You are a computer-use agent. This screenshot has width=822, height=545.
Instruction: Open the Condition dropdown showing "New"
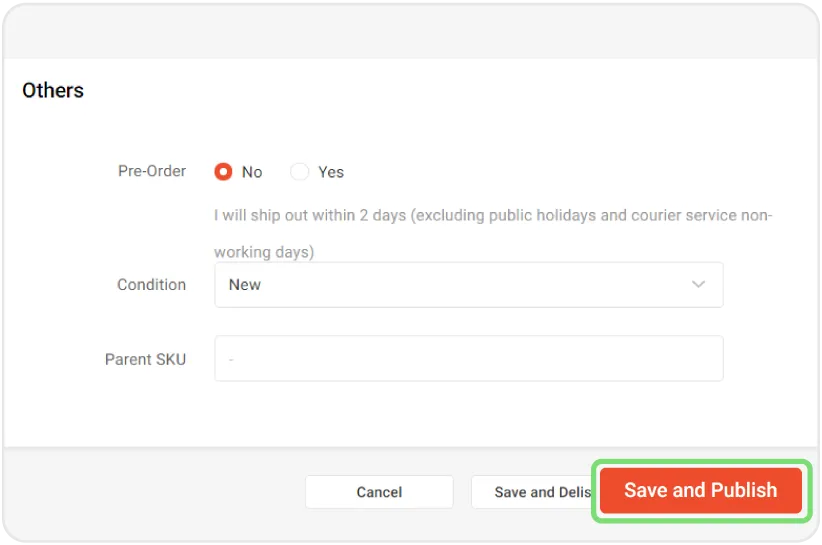(x=468, y=285)
